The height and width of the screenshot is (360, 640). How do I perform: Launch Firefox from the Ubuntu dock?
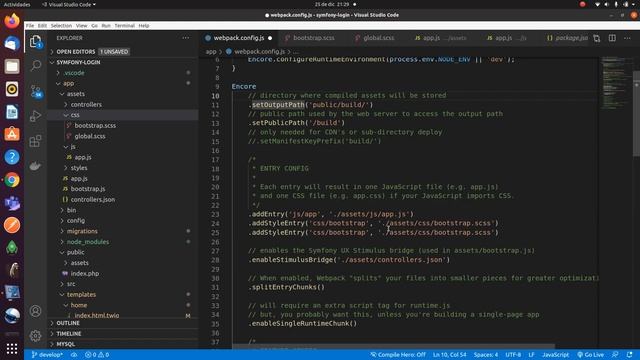(x=12, y=20)
